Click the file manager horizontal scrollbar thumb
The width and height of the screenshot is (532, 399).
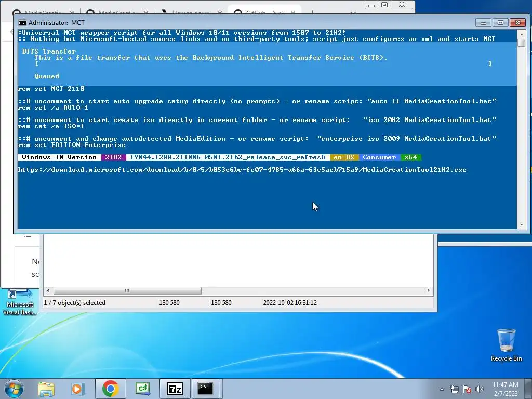click(x=127, y=291)
